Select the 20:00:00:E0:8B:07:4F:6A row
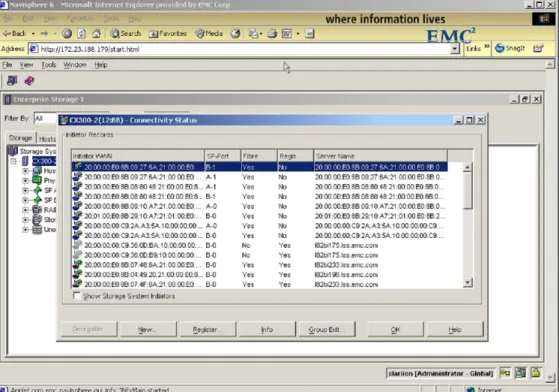Image resolution: width=559 pixels, height=392 pixels. 260,284
